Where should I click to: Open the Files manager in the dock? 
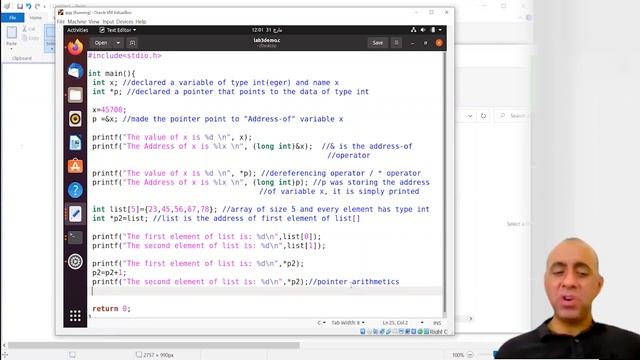[x=75, y=95]
